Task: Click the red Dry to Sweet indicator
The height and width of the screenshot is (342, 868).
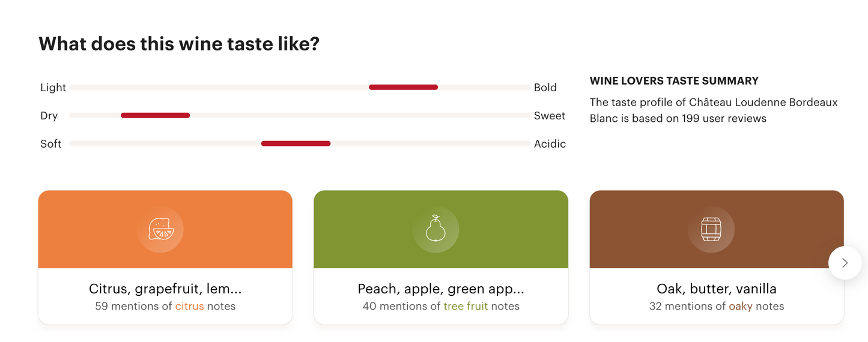Action: coord(155,115)
